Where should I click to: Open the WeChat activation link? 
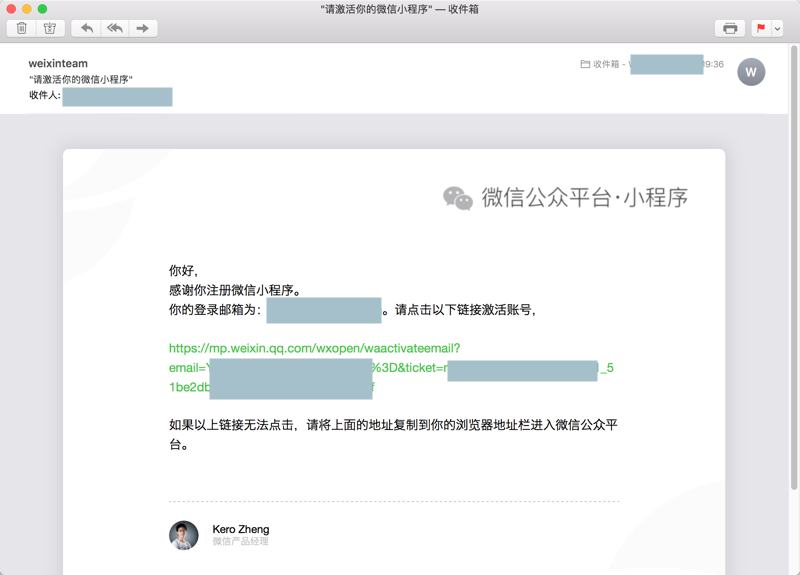pyautogui.click(x=314, y=348)
